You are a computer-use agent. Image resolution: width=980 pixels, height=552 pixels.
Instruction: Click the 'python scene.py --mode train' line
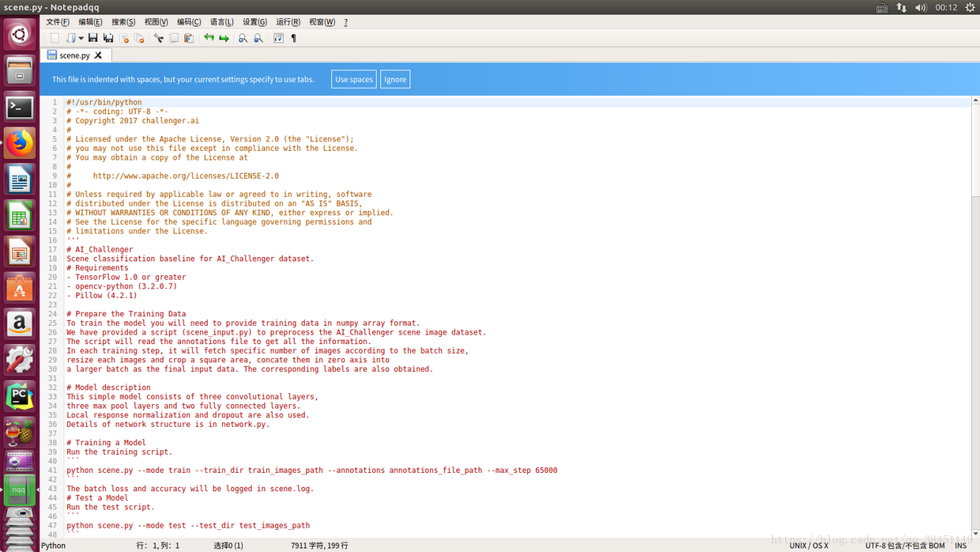[x=312, y=470]
